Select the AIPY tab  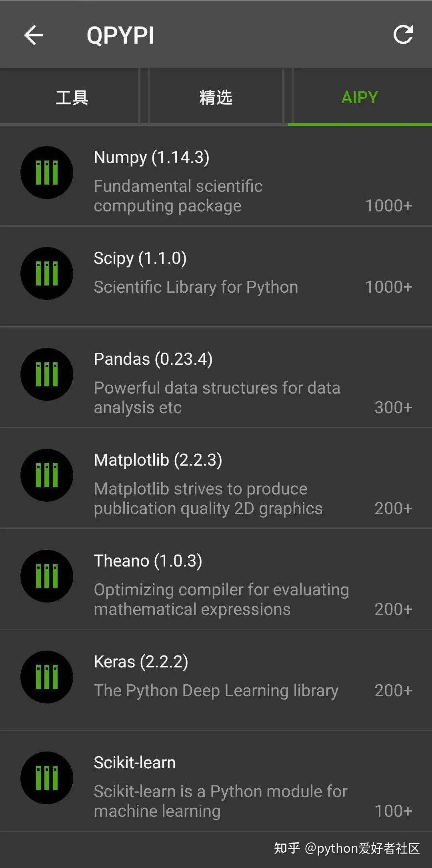[x=360, y=97]
